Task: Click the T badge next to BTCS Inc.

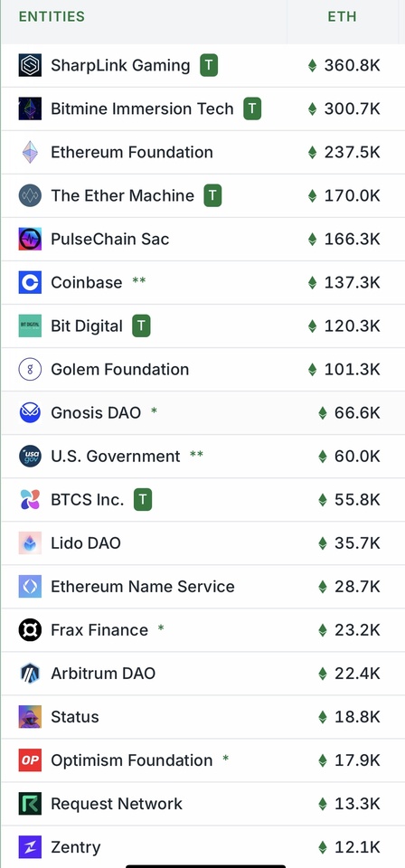Action: [143, 500]
